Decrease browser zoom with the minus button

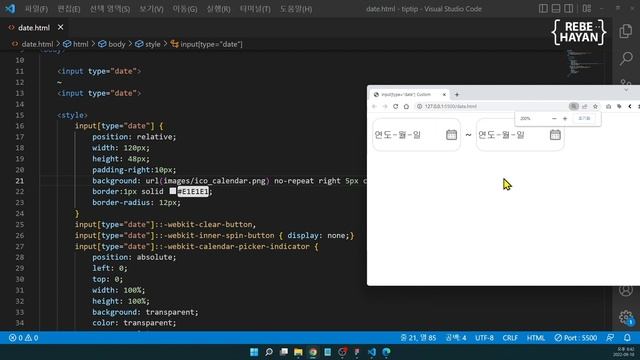point(554,118)
